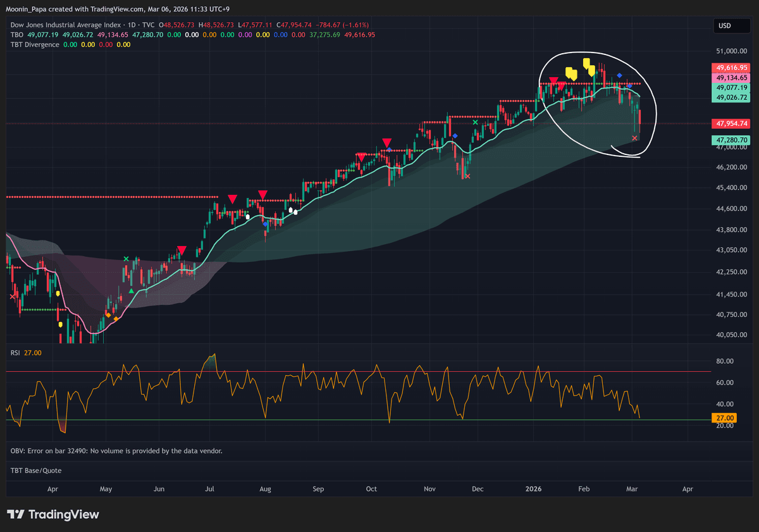This screenshot has height=532, width=759.
Task: Click the Dec label on time axis
Action: coord(478,489)
